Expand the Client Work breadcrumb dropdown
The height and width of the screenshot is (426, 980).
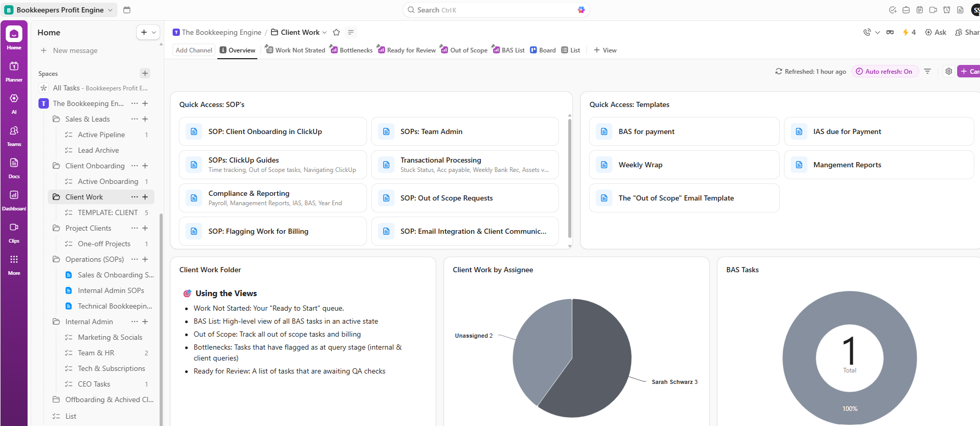tap(324, 32)
